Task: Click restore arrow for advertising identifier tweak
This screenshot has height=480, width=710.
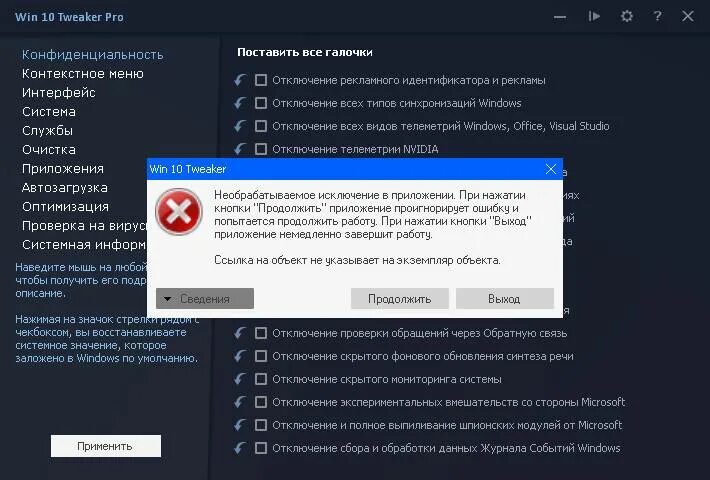Action: pos(240,80)
